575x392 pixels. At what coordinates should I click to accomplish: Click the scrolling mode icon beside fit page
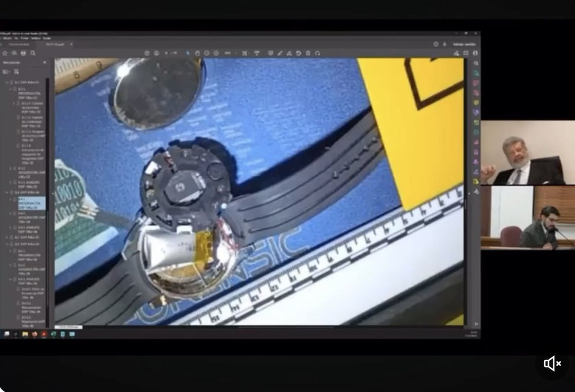coord(257,53)
